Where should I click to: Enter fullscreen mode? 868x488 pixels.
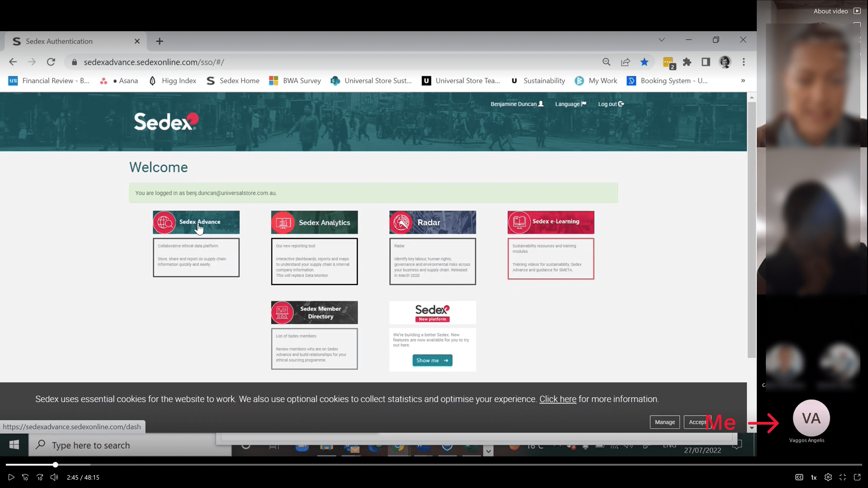(843, 477)
